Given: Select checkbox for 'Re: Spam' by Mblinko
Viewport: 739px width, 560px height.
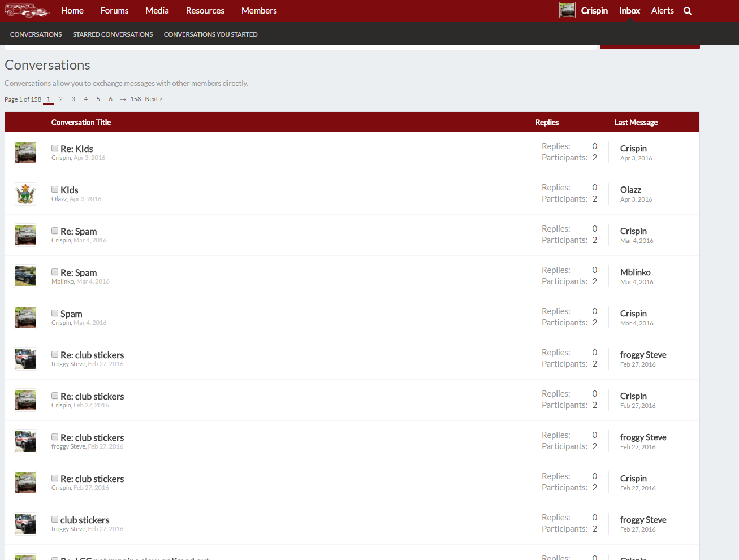Looking at the screenshot, I should (x=55, y=272).
